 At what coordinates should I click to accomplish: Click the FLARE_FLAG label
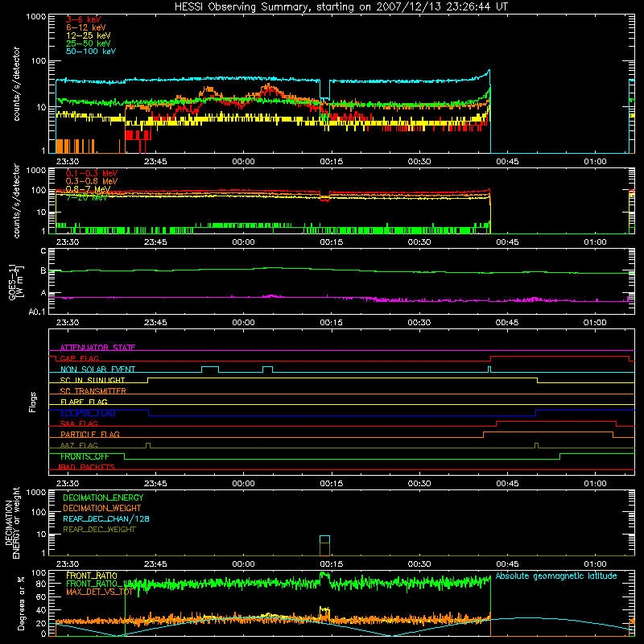point(84,402)
